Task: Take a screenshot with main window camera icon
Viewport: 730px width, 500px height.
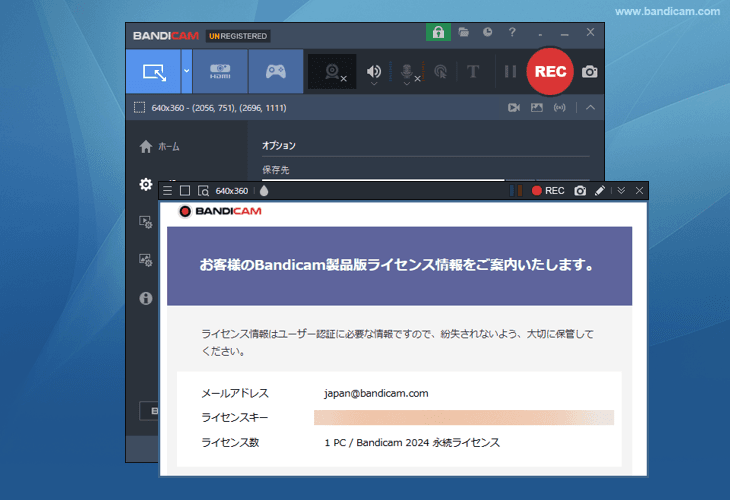Action: tap(589, 72)
